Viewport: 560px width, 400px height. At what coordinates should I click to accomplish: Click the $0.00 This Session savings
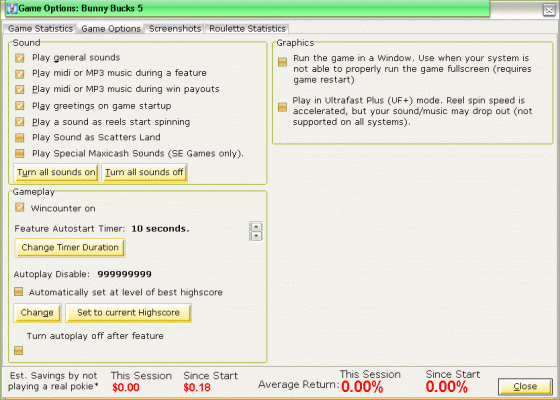click(126, 388)
